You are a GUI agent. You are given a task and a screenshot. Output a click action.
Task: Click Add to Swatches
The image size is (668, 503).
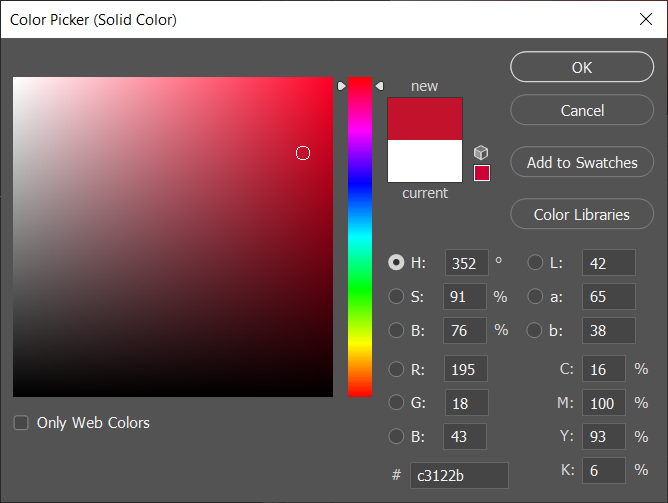(x=582, y=162)
